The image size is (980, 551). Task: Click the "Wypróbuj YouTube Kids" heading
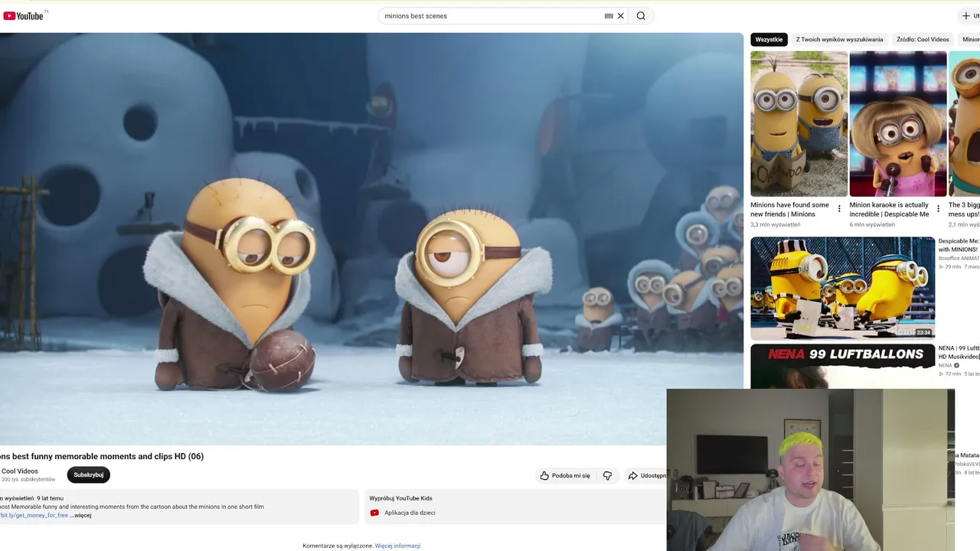coord(401,498)
